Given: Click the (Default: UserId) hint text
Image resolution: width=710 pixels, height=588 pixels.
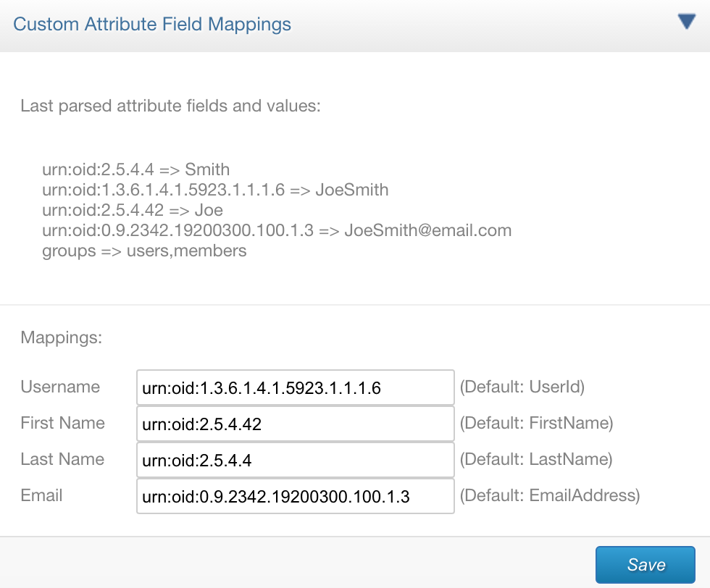Looking at the screenshot, I should tap(522, 387).
